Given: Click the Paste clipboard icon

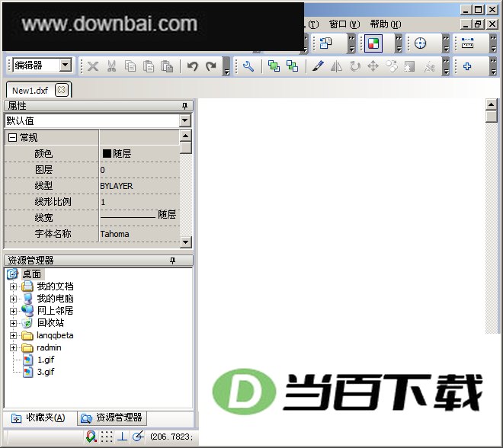Looking at the screenshot, I should (x=148, y=66).
